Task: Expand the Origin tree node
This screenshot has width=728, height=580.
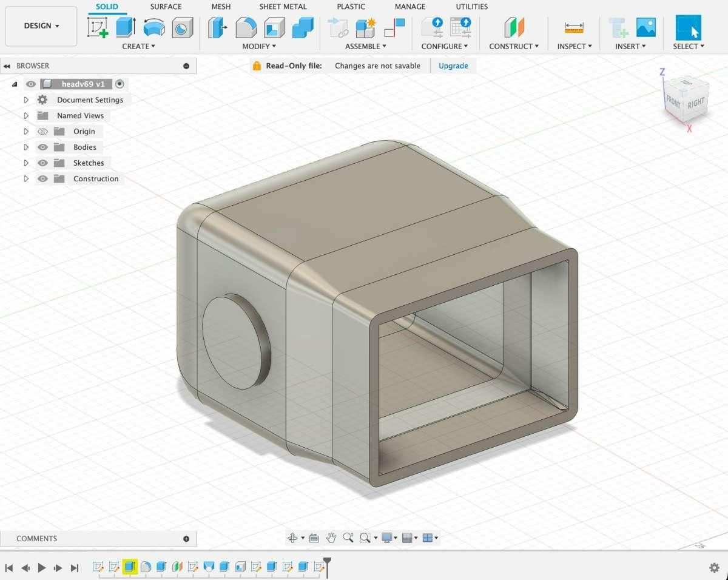Action: tap(26, 131)
